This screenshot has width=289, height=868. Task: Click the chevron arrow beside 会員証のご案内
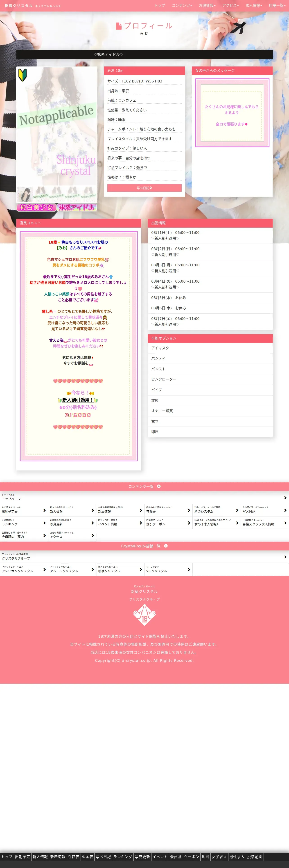click(x=44, y=535)
